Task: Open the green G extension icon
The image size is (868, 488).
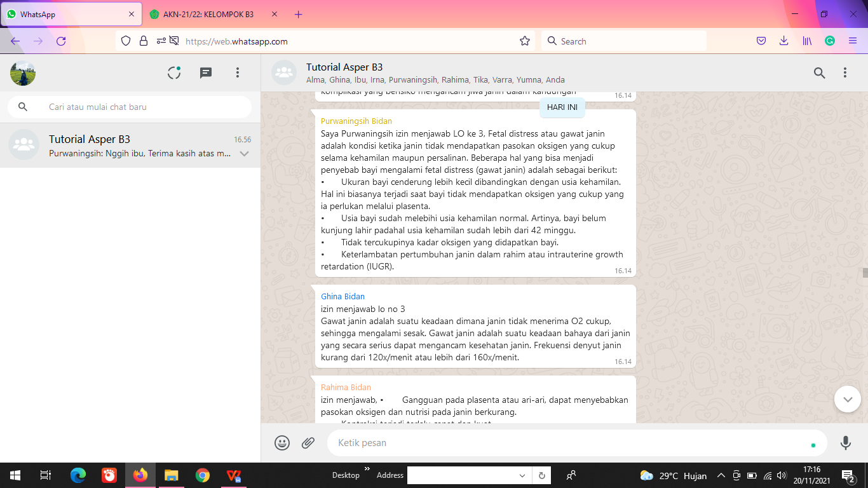Action: coord(830,41)
